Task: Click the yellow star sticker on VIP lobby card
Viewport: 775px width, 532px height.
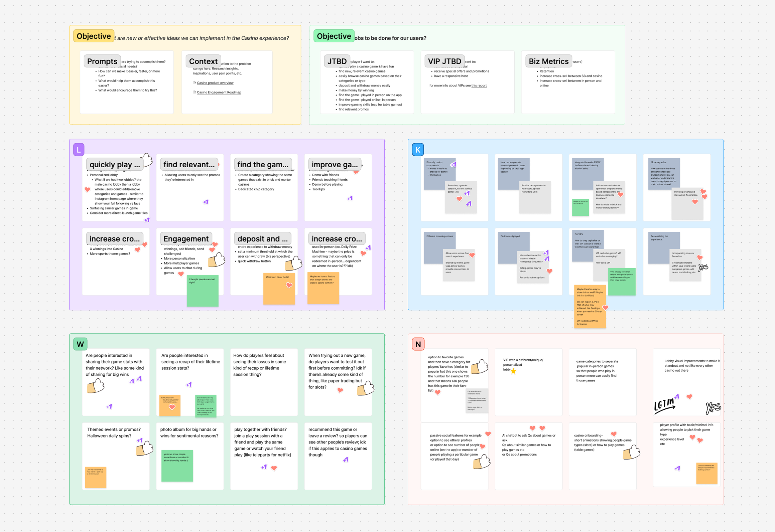Action: click(513, 371)
